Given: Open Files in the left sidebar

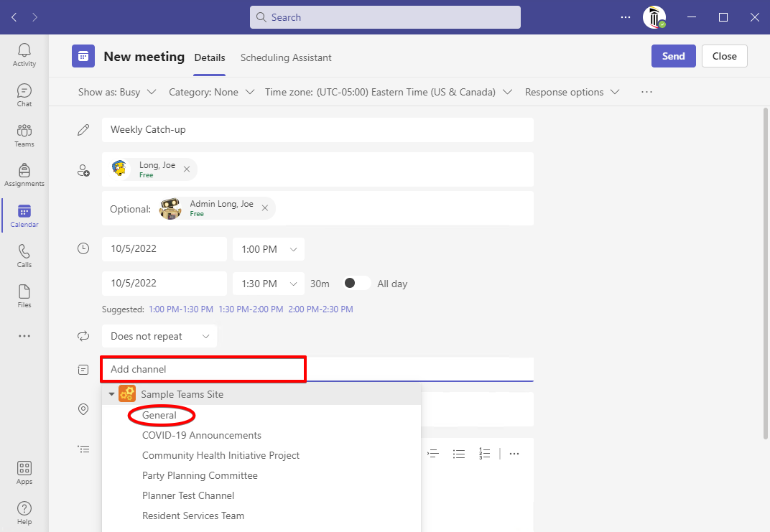Looking at the screenshot, I should point(24,296).
